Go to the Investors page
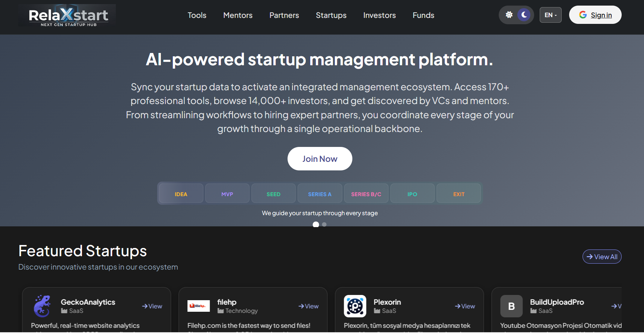644x333 pixels. click(379, 15)
